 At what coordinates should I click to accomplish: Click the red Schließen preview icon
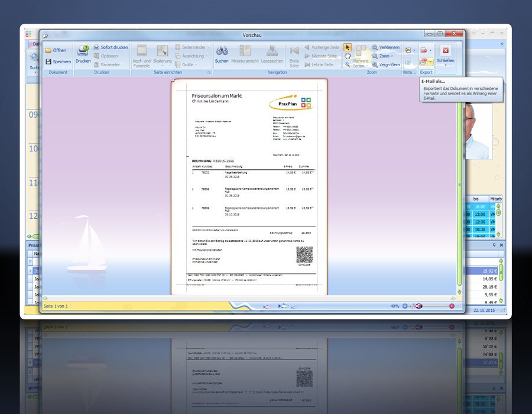coord(446,50)
